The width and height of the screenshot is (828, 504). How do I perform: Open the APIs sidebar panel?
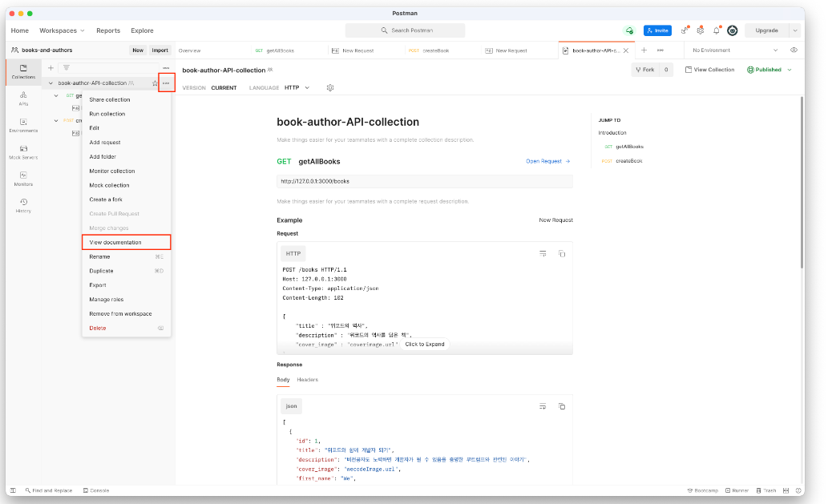point(23,99)
